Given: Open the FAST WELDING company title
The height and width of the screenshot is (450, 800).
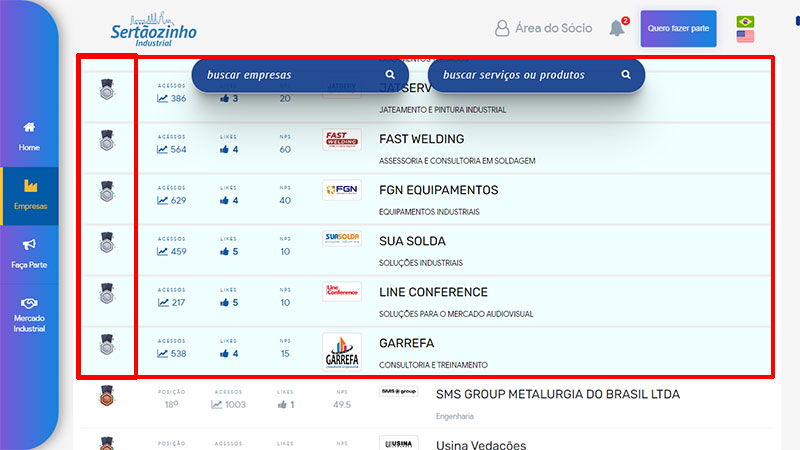Looking at the screenshot, I should click(x=421, y=139).
